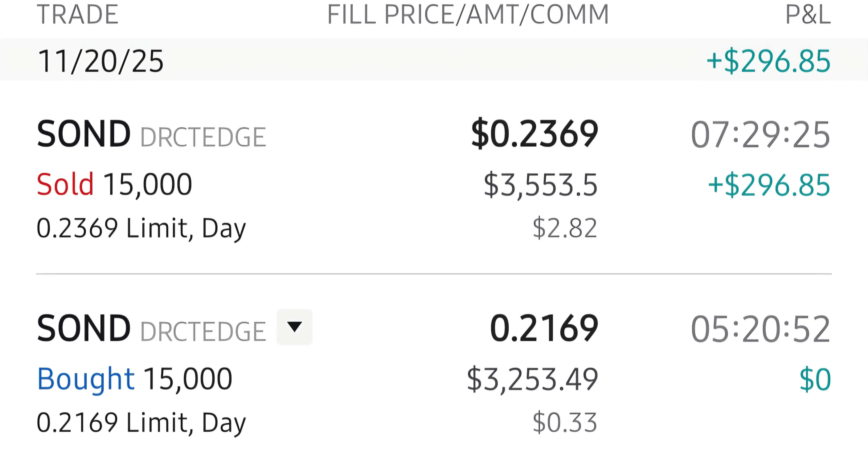Click the $3,253.49 bought amount
The height and width of the screenshot is (465, 868).
click(x=532, y=379)
